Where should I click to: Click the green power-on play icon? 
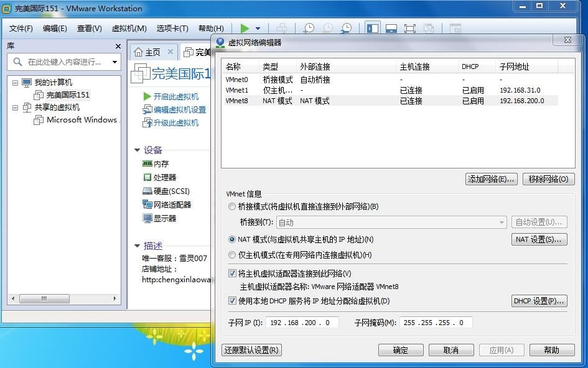[245, 28]
